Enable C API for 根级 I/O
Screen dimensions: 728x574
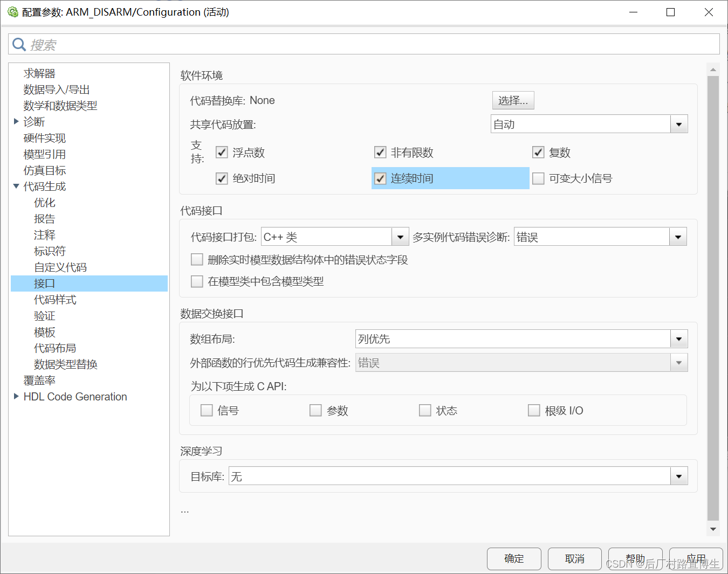coord(534,411)
